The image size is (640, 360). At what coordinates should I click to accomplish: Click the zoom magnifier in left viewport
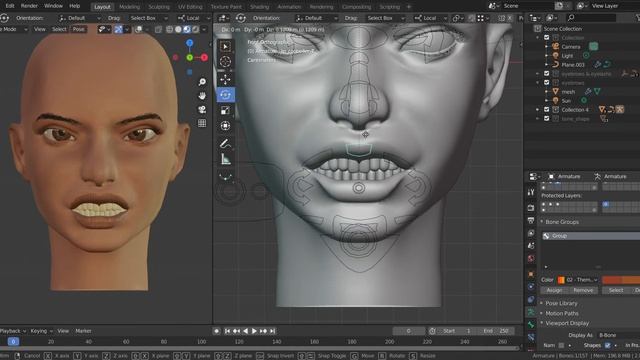pos(202,82)
